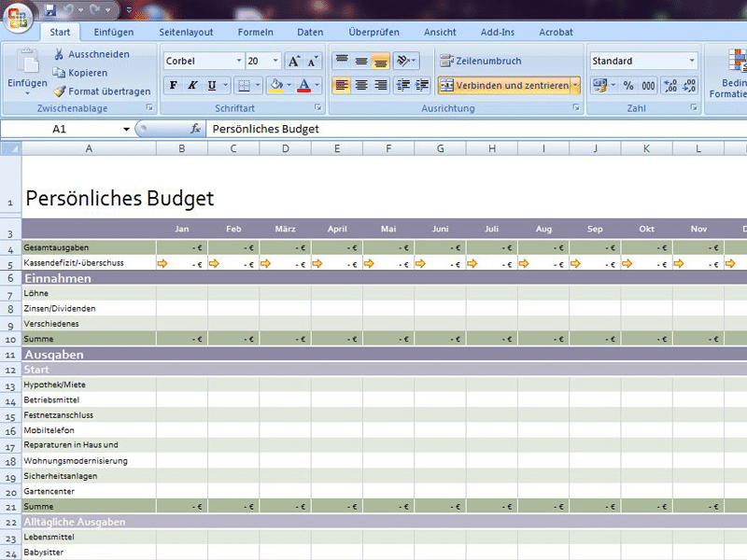Increase indent
The height and width of the screenshot is (560, 747).
pyautogui.click(x=422, y=85)
